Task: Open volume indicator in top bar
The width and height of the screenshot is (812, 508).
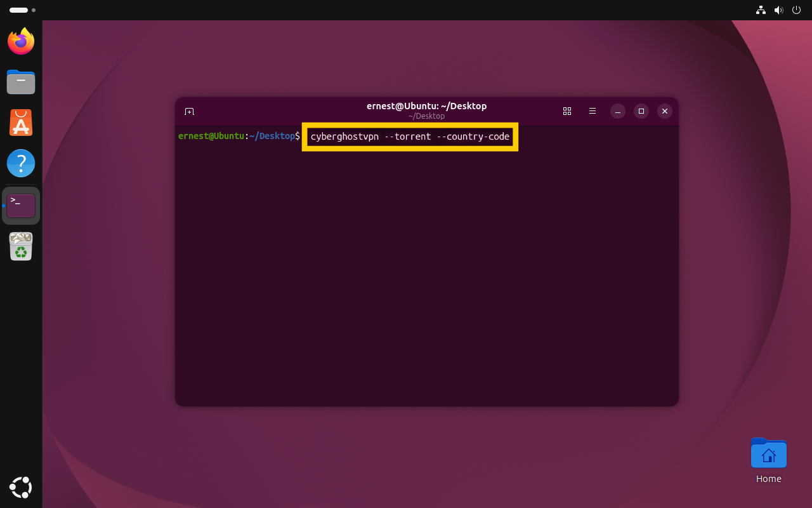Action: click(778, 10)
